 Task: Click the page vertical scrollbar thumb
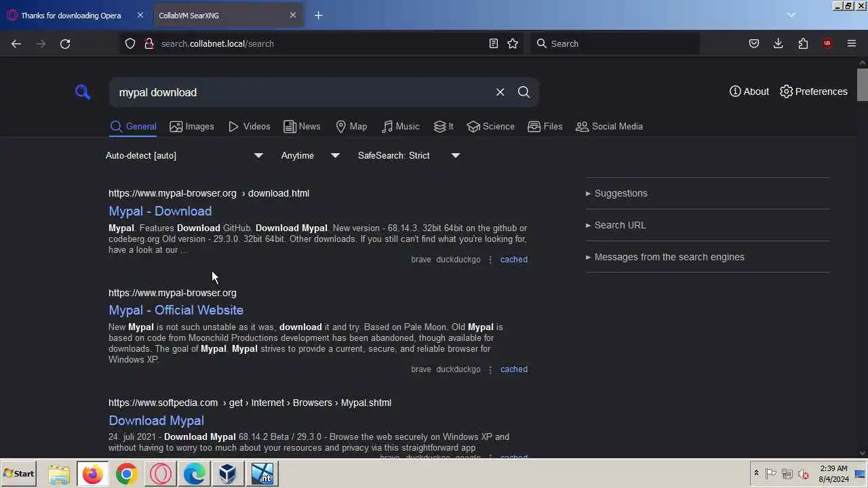863,85
